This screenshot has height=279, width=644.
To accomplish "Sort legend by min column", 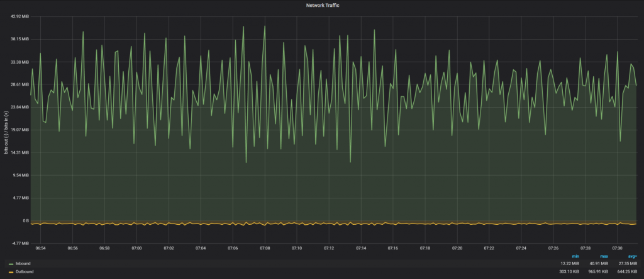I will pos(575,256).
